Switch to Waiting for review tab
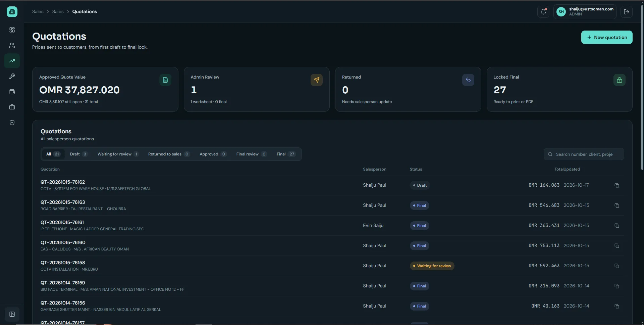Image resolution: width=644 pixels, height=325 pixels. click(x=118, y=154)
